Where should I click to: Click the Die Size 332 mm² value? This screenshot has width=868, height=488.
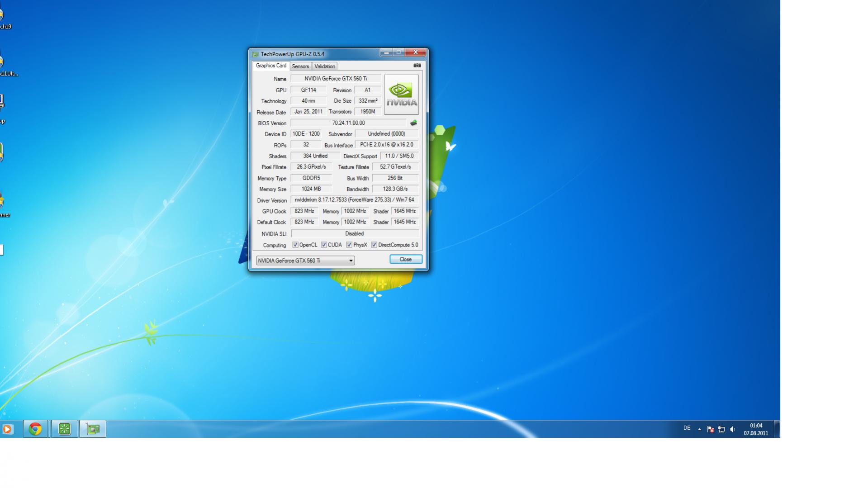(x=368, y=101)
